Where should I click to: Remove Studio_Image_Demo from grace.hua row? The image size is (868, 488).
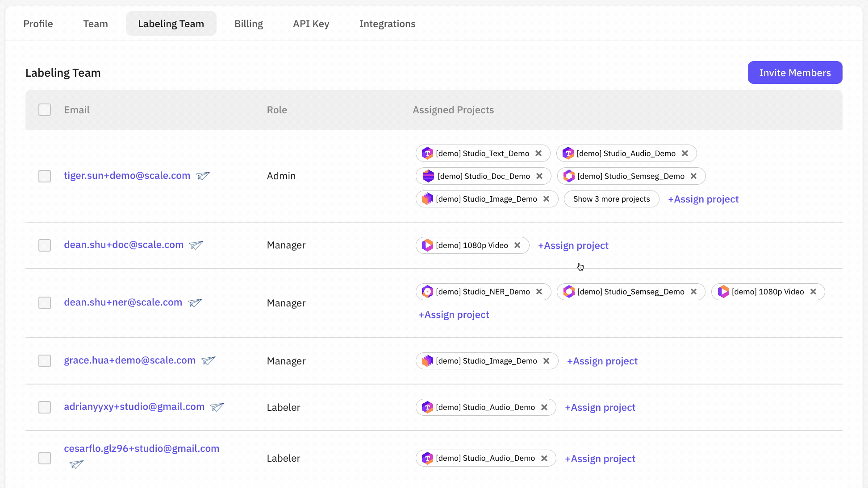546,361
